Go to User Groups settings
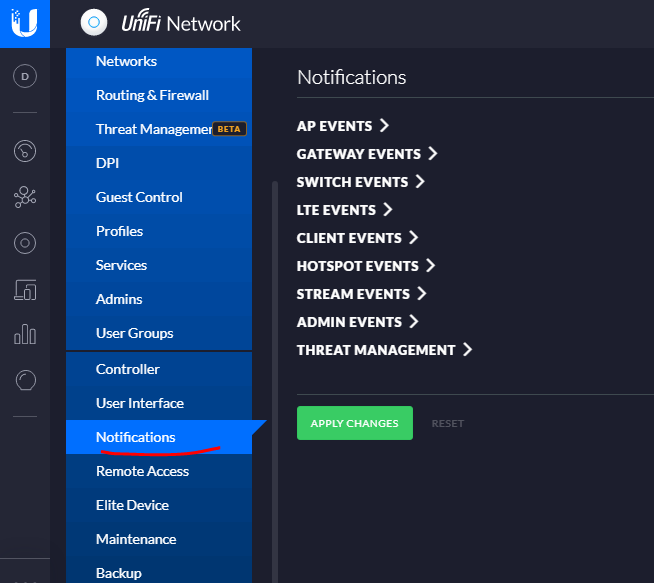 (x=159, y=333)
